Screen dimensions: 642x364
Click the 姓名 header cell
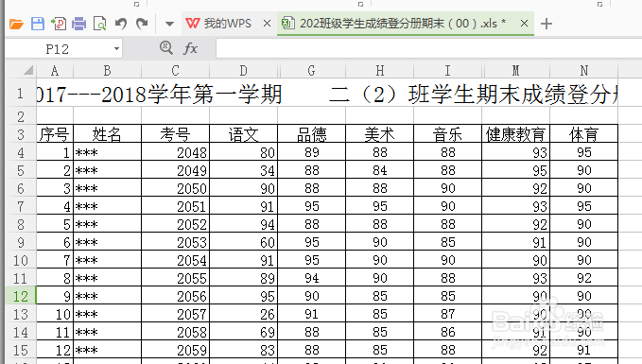[x=107, y=134]
